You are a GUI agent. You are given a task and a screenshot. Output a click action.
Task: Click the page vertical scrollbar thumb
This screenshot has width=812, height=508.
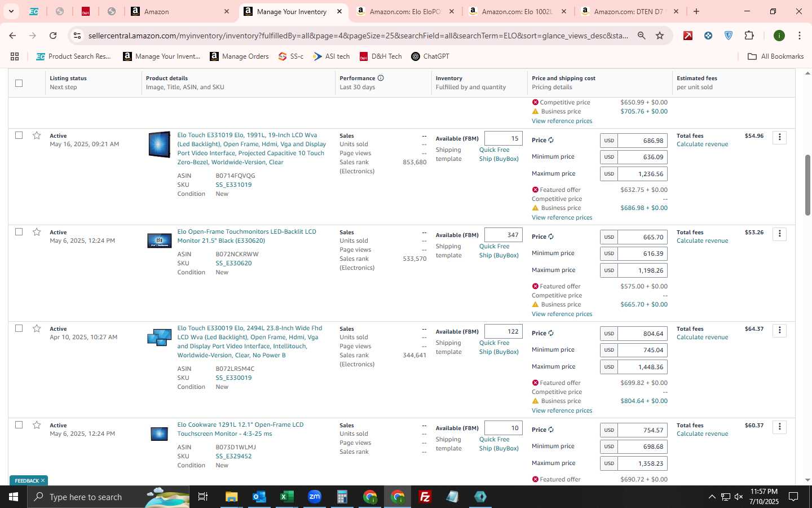tap(807, 185)
